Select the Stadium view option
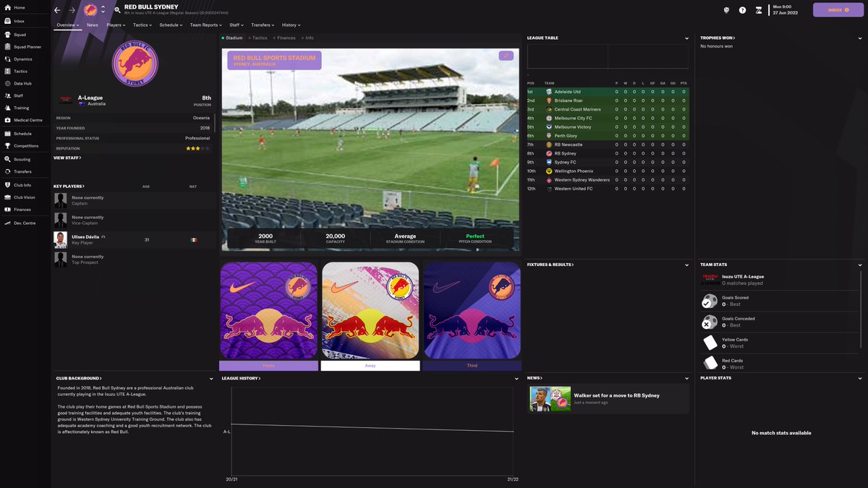Viewport: 868px width, 488px height. (232, 38)
